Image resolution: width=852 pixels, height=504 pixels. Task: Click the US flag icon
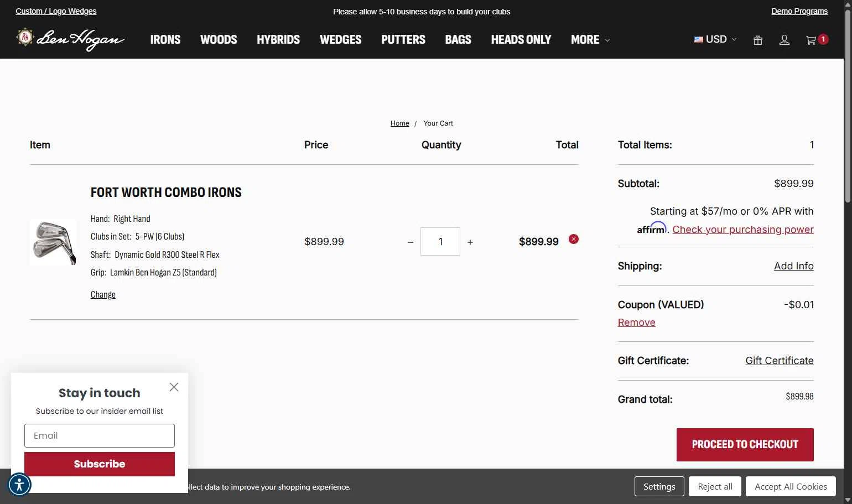pyautogui.click(x=699, y=39)
